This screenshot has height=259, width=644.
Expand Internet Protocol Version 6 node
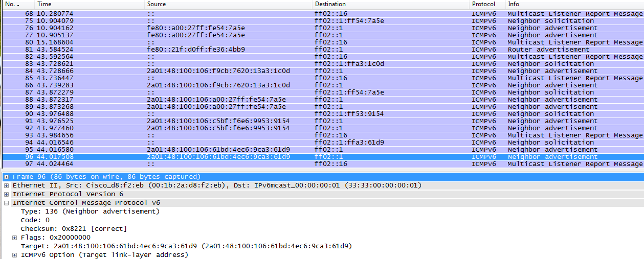click(7, 194)
